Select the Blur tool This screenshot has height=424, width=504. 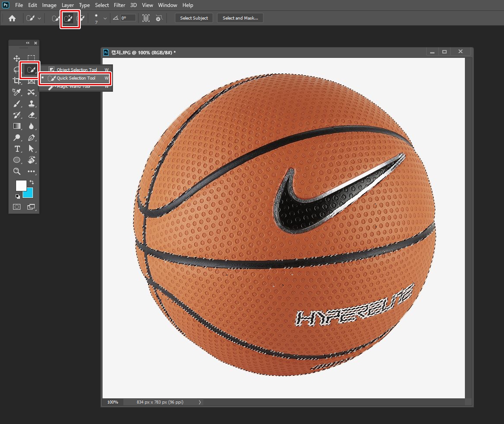coord(31,126)
